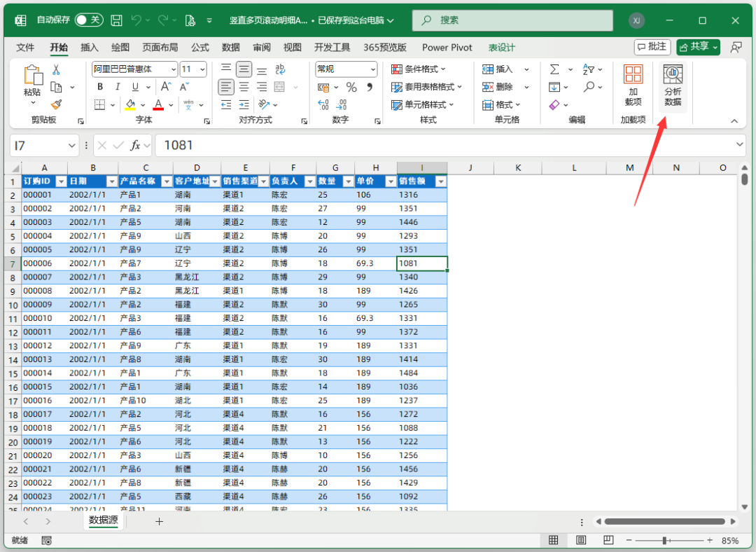Image resolution: width=756 pixels, height=552 pixels.
Task: Apply Percent style to the cell
Action: click(x=351, y=88)
